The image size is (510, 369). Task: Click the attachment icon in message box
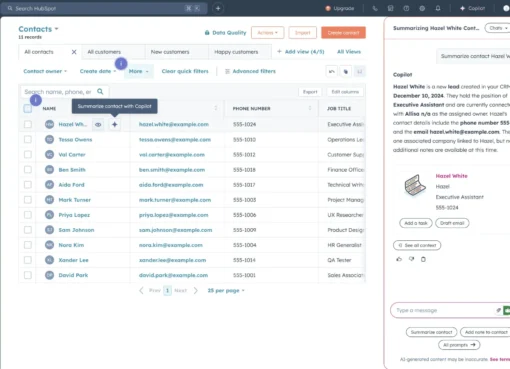[498, 310]
